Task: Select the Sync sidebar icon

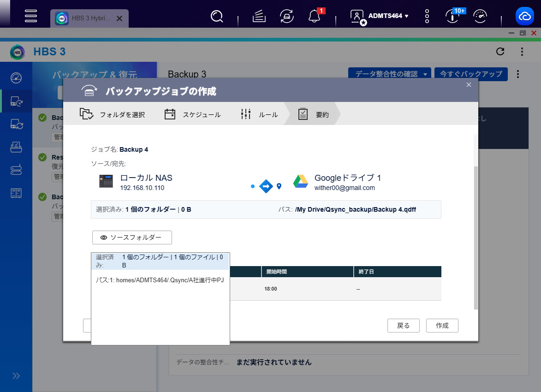Action: [x=16, y=124]
